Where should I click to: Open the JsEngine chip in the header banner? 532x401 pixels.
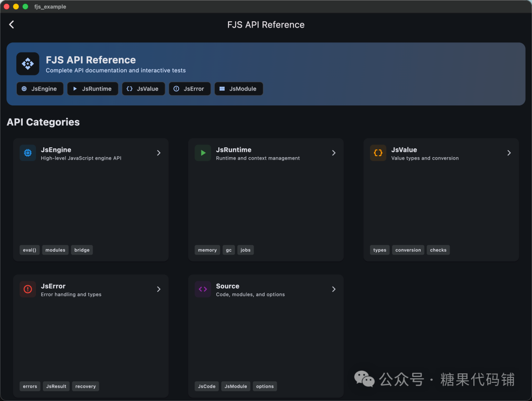[40, 89]
